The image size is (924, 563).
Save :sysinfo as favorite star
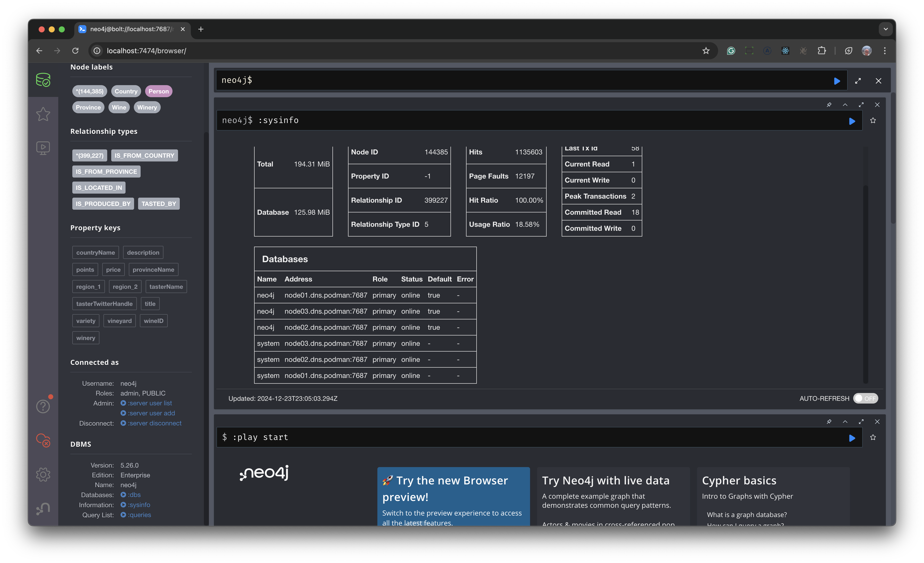tap(873, 120)
